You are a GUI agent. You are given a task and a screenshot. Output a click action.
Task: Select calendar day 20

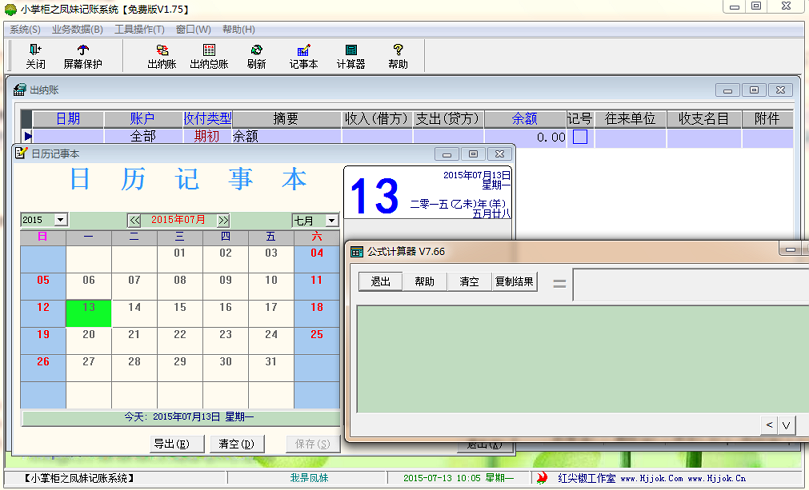pos(89,340)
